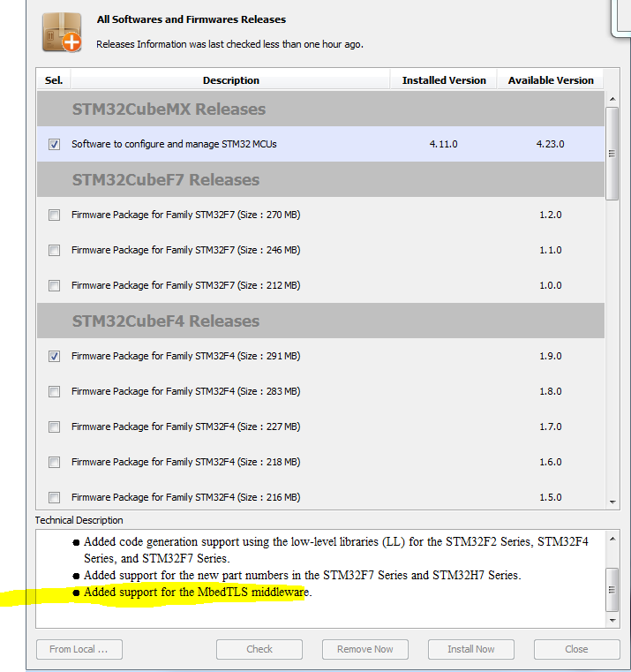Check the STM32F4 227 MB firmware checkbox
This screenshot has width=631, height=672.
pos(54,427)
